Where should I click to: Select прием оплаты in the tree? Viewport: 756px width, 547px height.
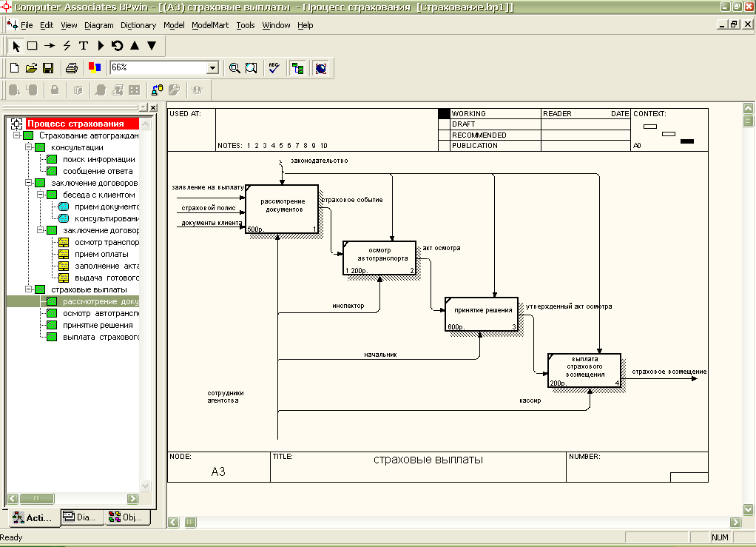(x=102, y=254)
